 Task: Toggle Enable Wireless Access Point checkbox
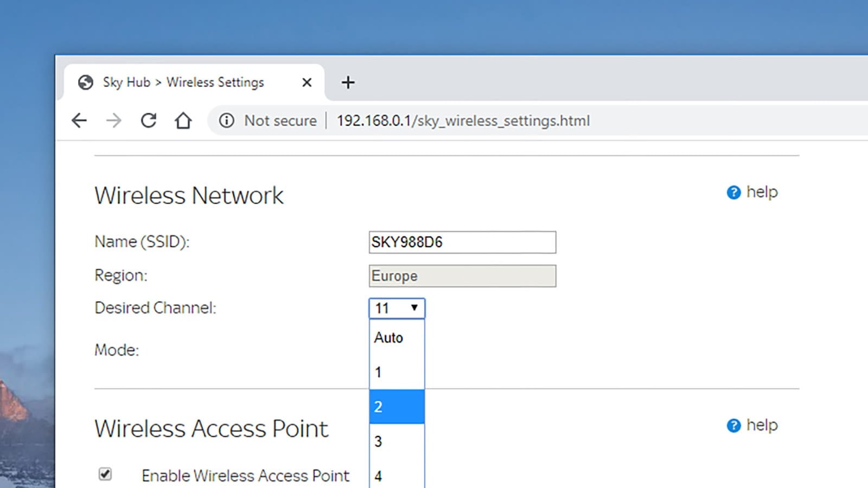click(105, 474)
